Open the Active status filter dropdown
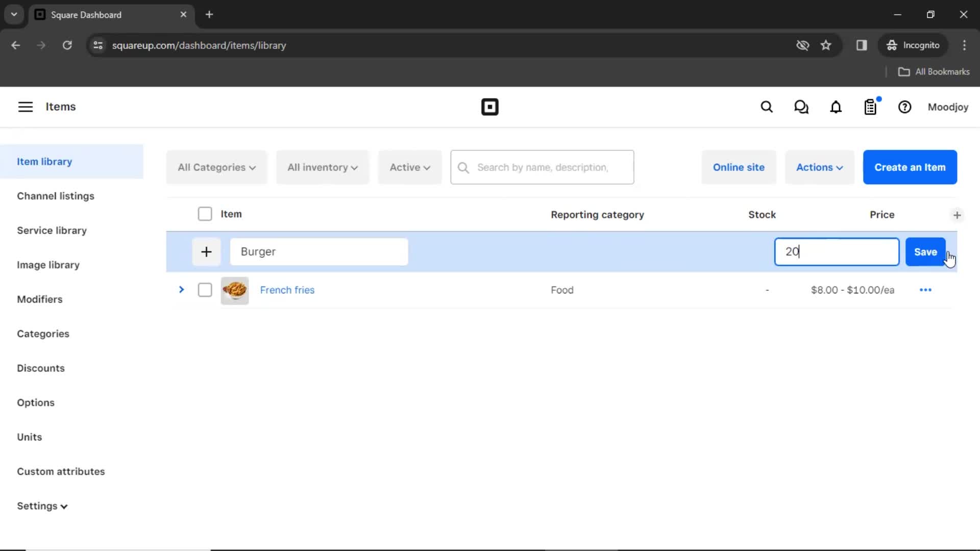 410,167
